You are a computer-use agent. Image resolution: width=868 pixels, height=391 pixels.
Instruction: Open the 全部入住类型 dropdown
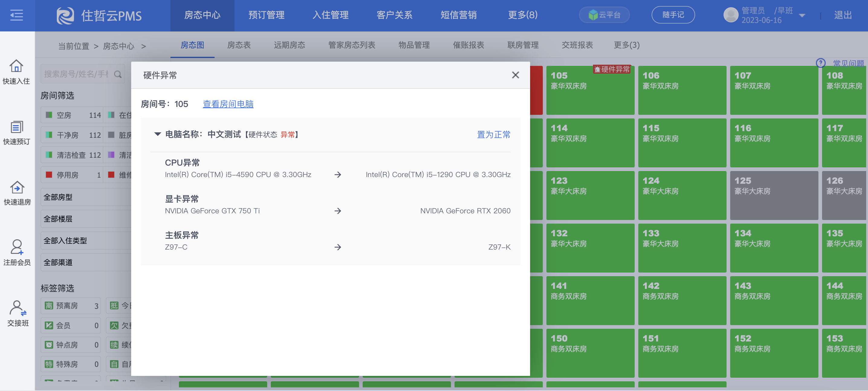pos(86,241)
